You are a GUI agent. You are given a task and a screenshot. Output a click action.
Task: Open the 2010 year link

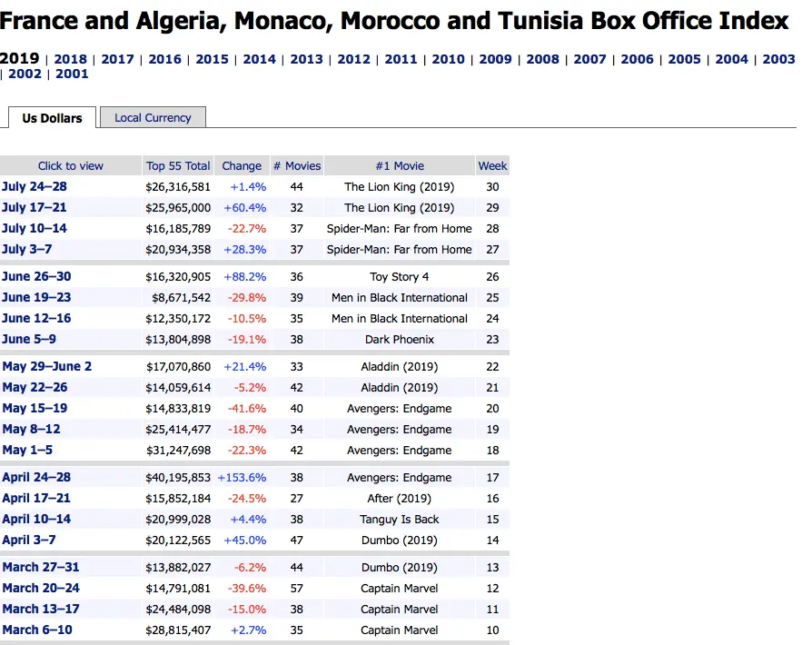coord(448,59)
